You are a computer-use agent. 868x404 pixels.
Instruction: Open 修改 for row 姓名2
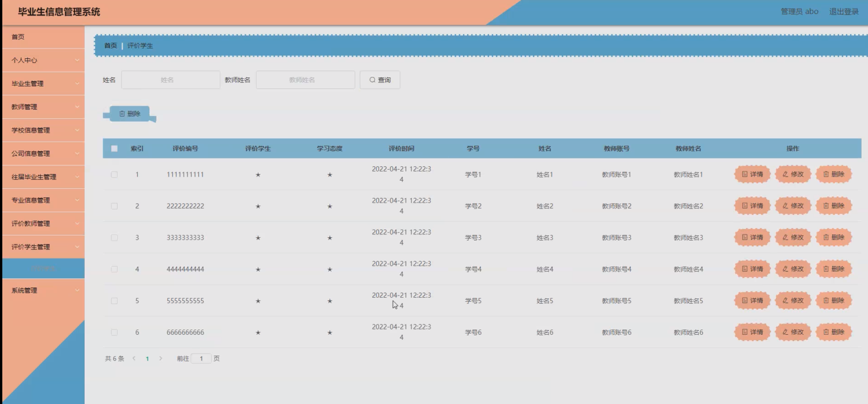point(793,206)
